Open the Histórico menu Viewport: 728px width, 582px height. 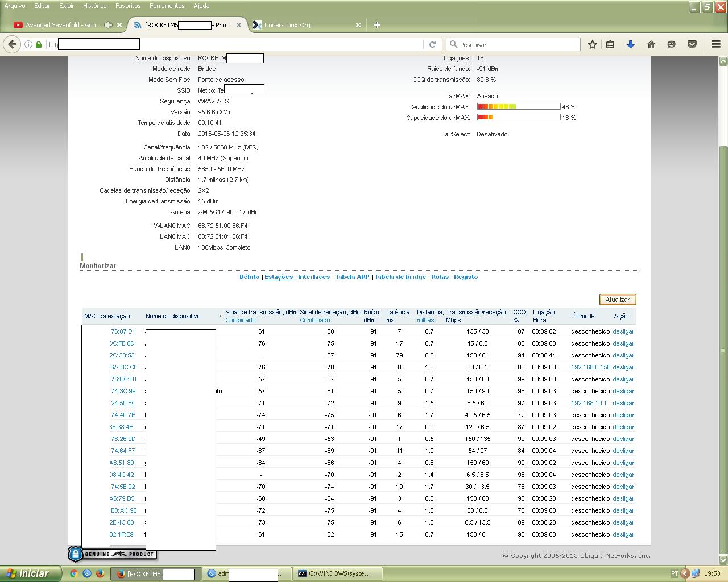pos(94,6)
